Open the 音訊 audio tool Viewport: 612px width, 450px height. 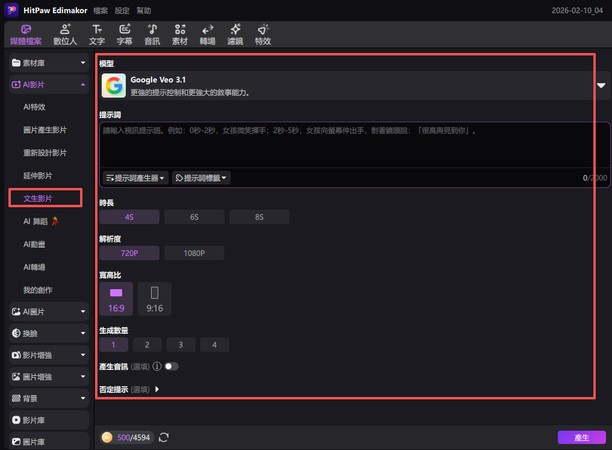[152, 35]
